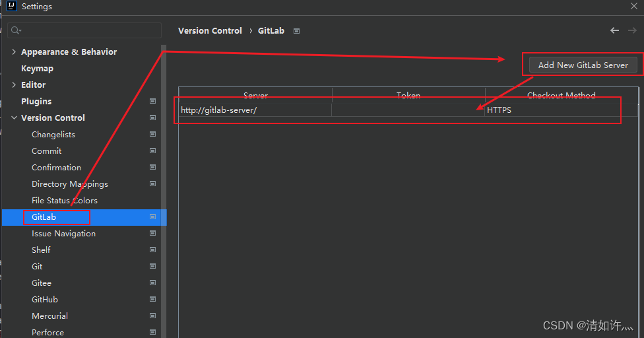The height and width of the screenshot is (338, 644).
Task: Go forward with the right arrow
Action: [632, 30]
